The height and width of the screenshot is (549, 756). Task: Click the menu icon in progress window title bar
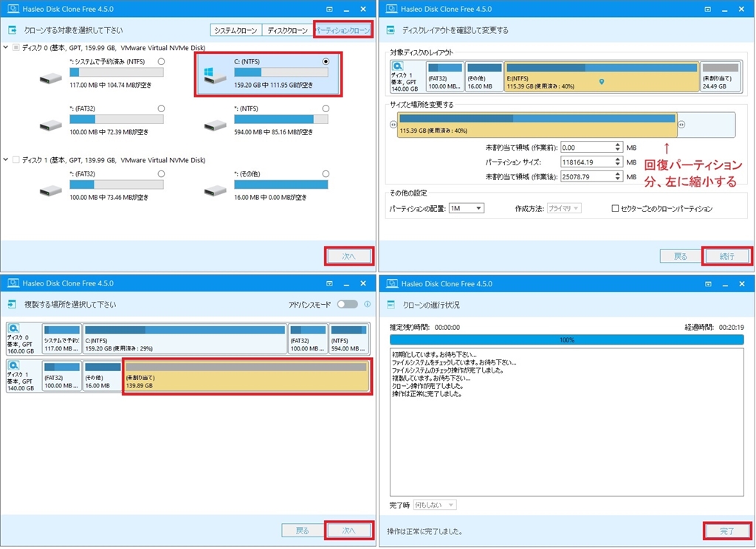tap(708, 284)
